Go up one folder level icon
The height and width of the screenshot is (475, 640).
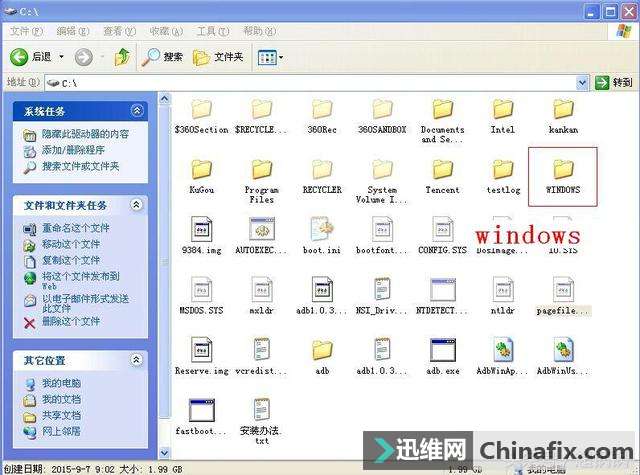[122, 57]
